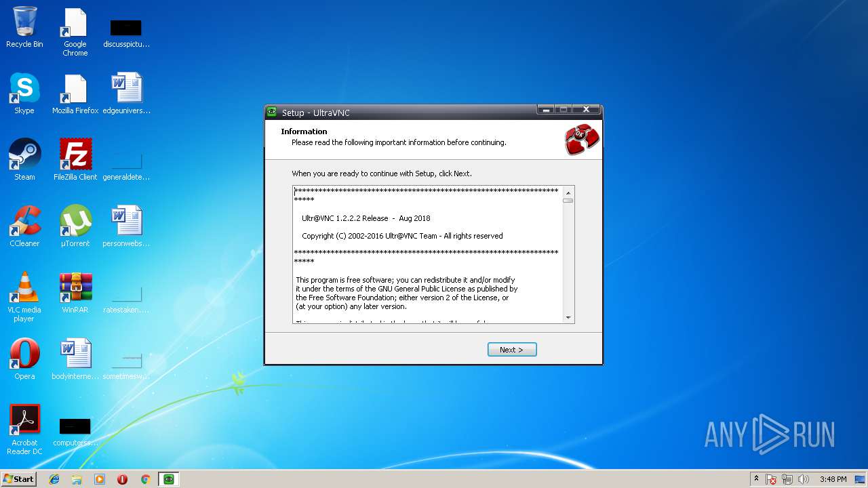Viewport: 868px width, 488px height.
Task: Select the Google Chrome desktop shortcut
Action: [x=75, y=32]
